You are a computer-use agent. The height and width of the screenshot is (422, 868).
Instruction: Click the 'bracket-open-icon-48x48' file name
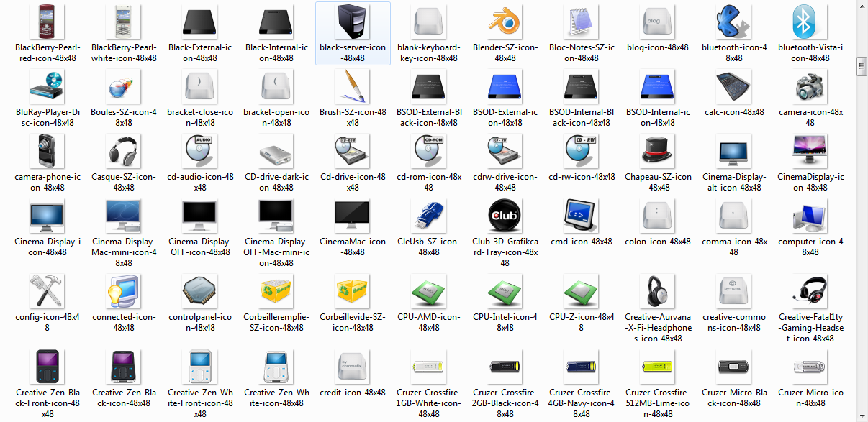[x=276, y=118]
